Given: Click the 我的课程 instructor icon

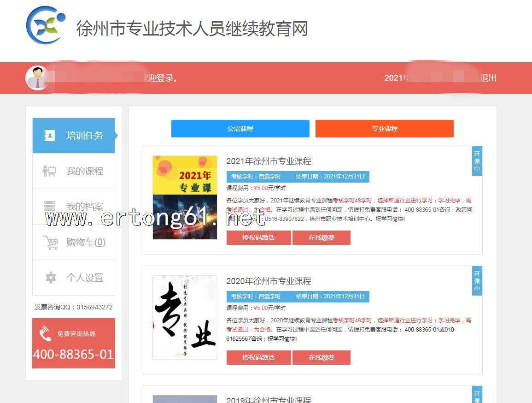Looking at the screenshot, I should pos(49,171).
